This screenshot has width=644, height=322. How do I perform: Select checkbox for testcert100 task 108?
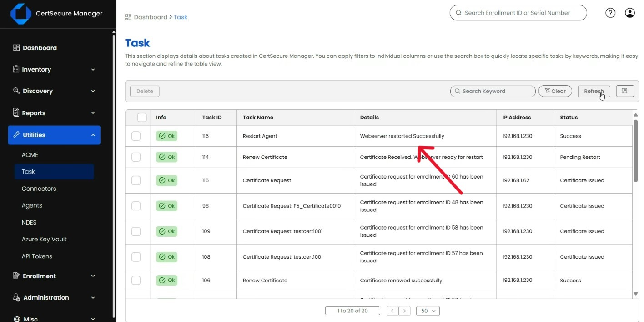pos(136,257)
